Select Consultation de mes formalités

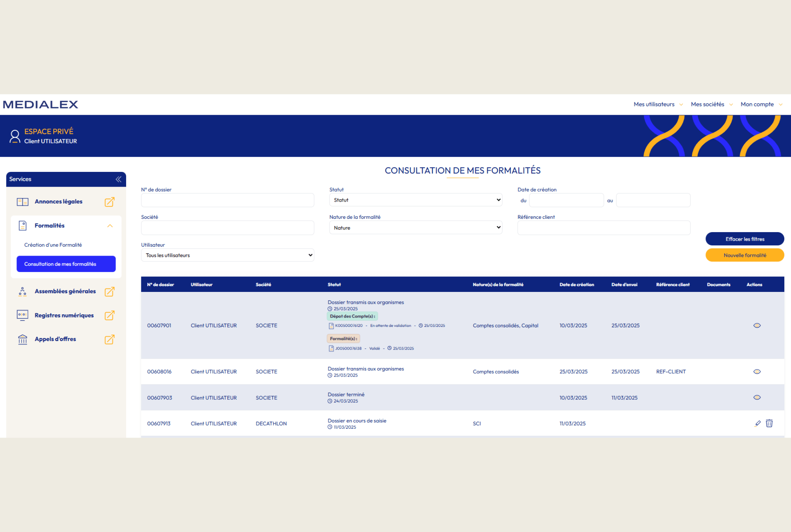(66, 264)
